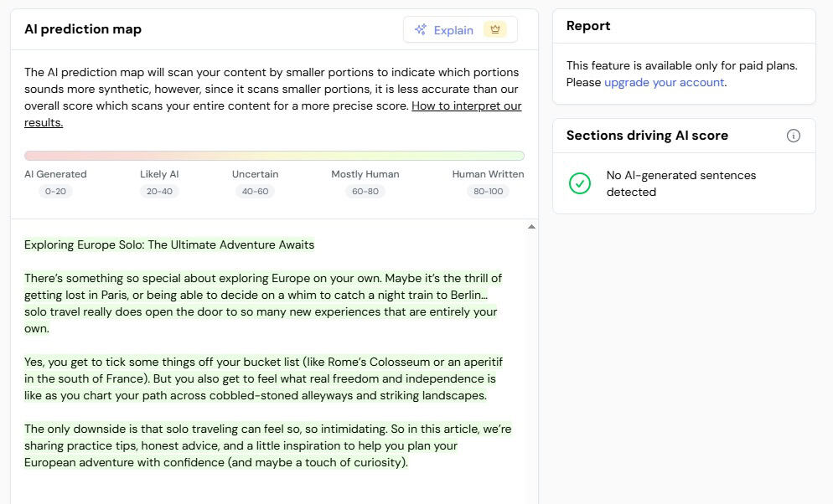Click the crown premium badge icon
This screenshot has height=504, width=833.
pyautogui.click(x=494, y=30)
